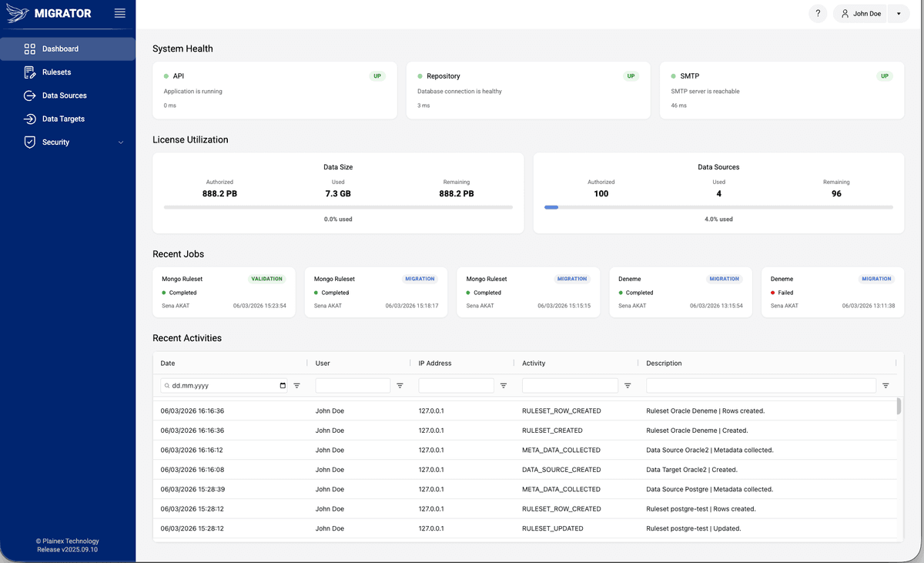The image size is (924, 563).
Task: Click the user avatar icon next to John Doe
Action: point(845,14)
